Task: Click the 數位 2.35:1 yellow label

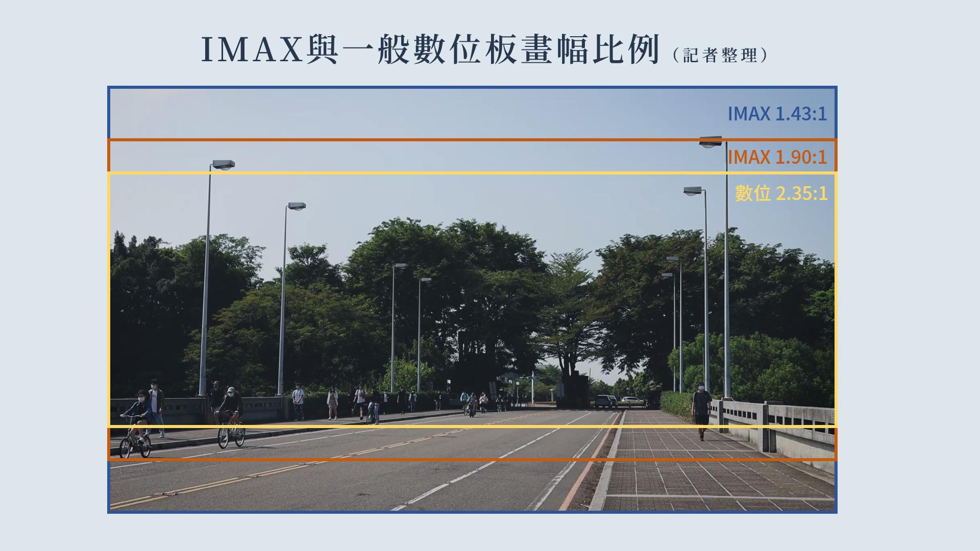Action: 781,193
